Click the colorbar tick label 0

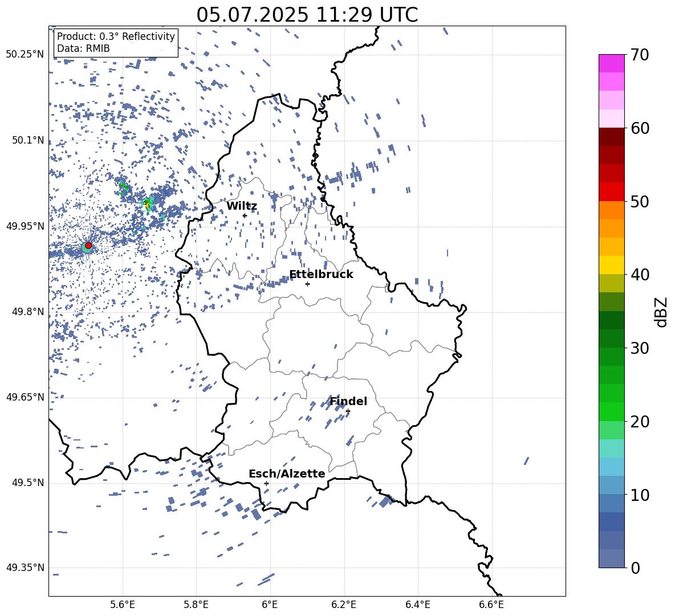coord(636,568)
